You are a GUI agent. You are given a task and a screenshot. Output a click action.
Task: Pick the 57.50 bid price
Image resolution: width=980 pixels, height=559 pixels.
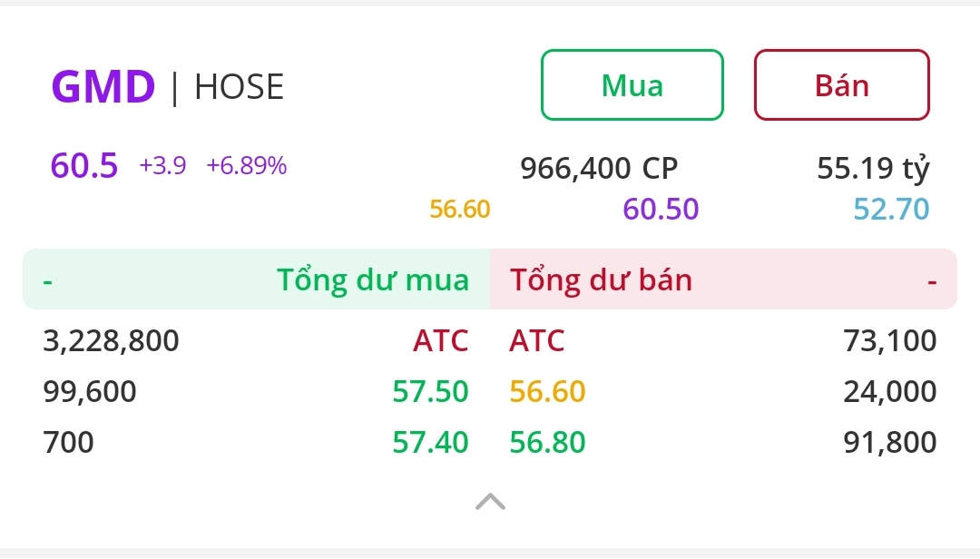(430, 392)
